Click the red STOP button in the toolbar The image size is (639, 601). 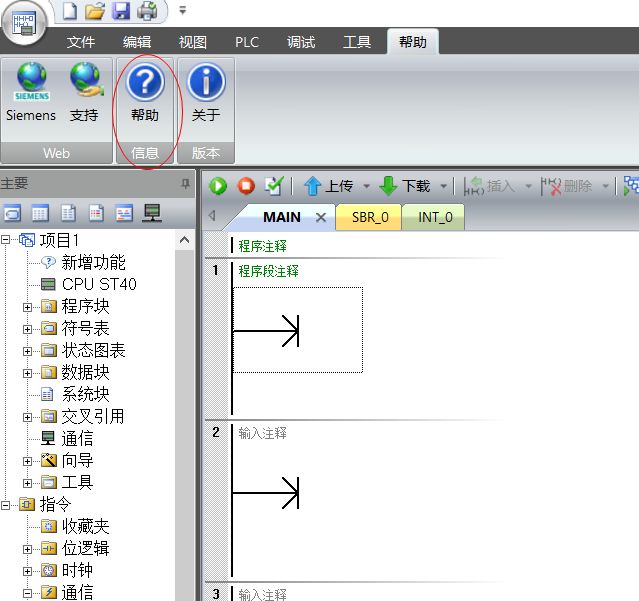[x=246, y=186]
